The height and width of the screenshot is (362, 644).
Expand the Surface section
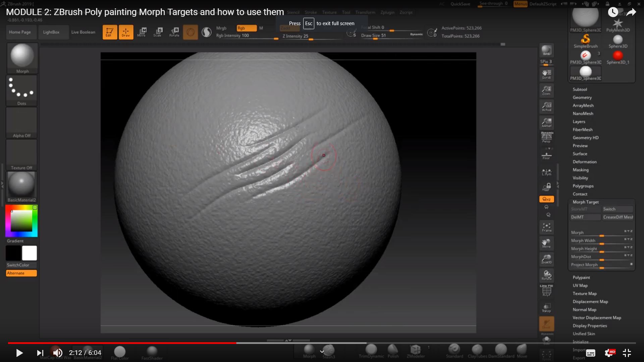(x=580, y=154)
